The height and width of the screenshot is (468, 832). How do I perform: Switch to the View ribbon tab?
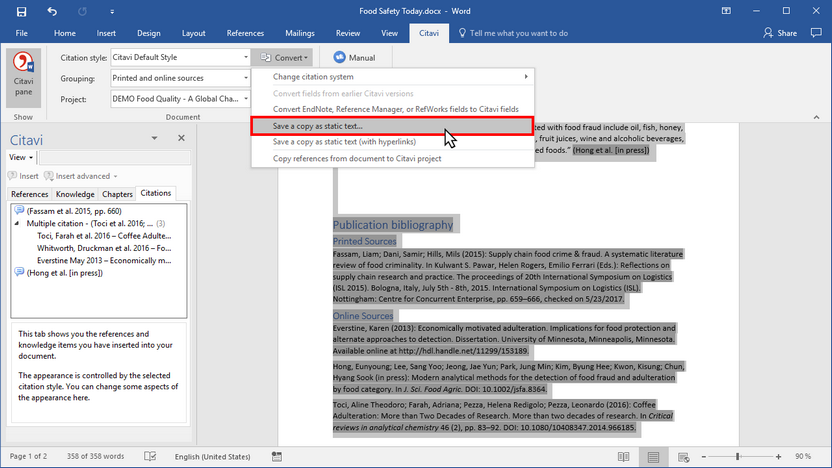pos(389,33)
